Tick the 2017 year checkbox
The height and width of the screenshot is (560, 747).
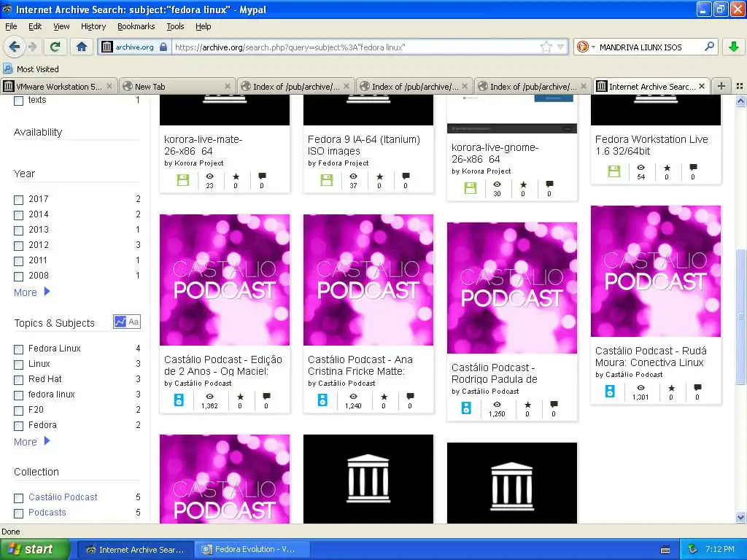coord(18,200)
